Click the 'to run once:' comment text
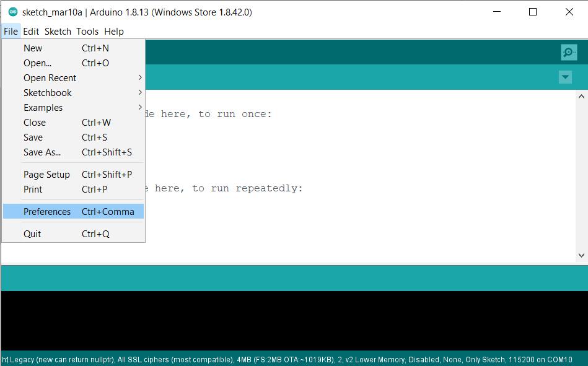Viewport: 588px width, 366px height. (235, 114)
